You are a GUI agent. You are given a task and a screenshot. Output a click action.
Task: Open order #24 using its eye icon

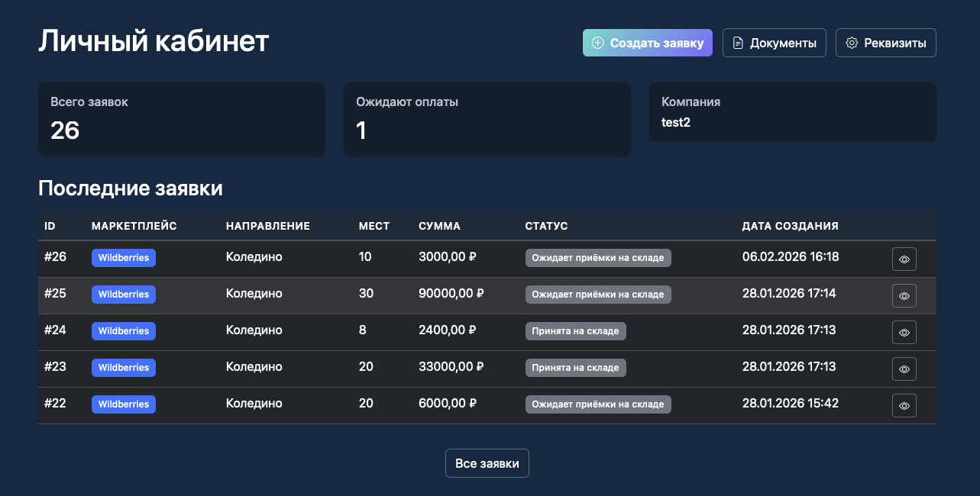point(904,333)
